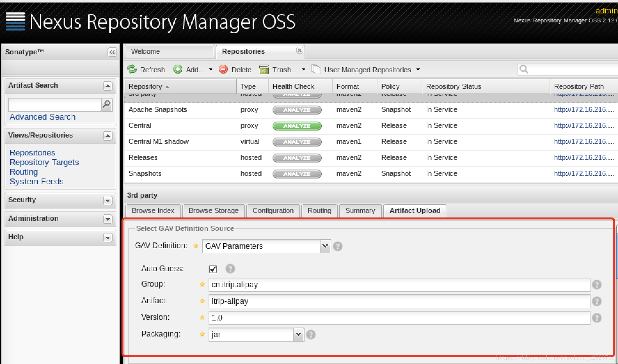Switch to the Welcome tab
The width and height of the screenshot is (618, 364).
[x=169, y=51]
